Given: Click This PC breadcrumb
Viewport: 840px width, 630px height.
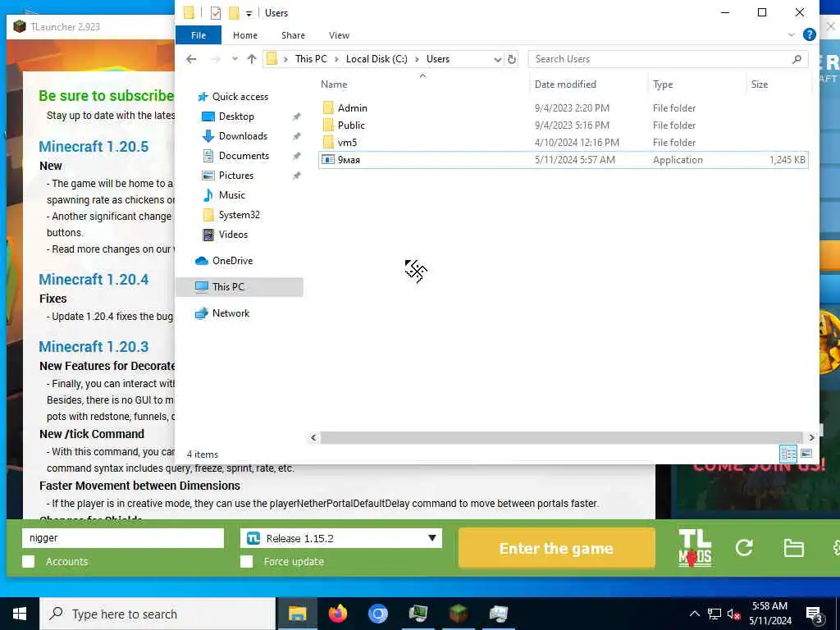Looking at the screenshot, I should (311, 59).
